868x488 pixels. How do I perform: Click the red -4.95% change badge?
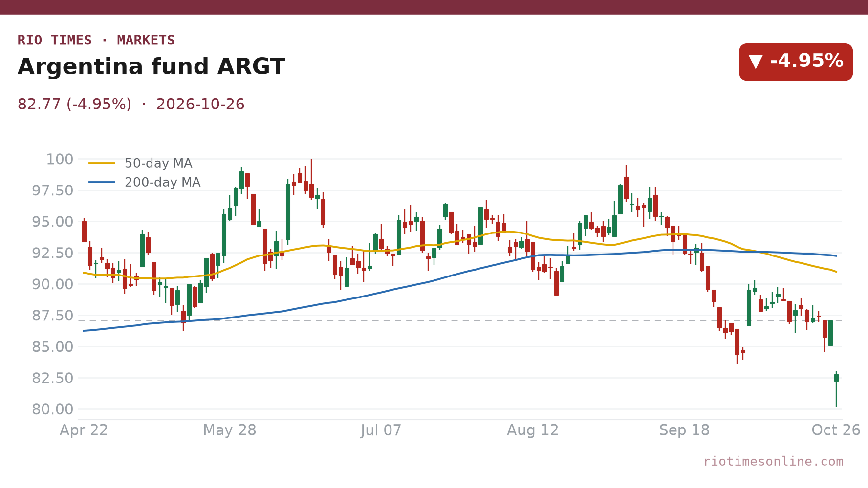(796, 62)
